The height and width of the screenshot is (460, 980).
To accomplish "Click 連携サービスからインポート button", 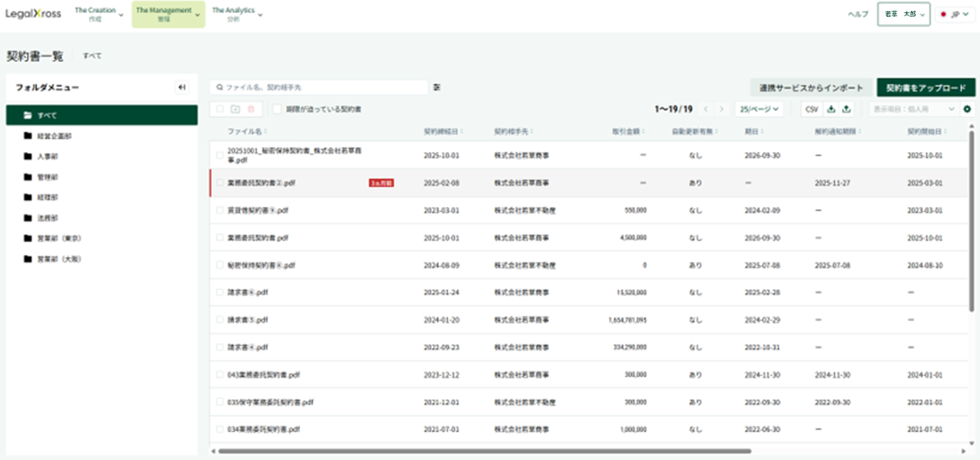I will pos(812,88).
